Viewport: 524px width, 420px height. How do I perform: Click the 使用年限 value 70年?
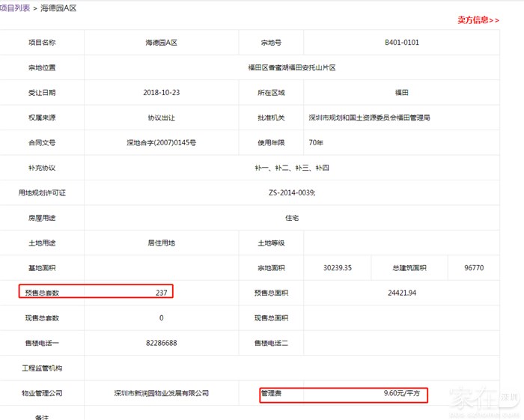[x=316, y=142]
